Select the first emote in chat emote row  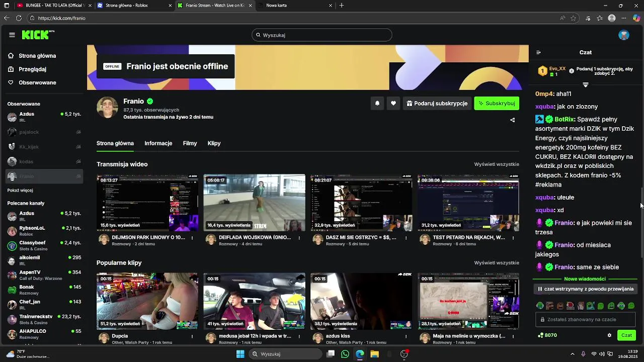pyautogui.click(x=540, y=306)
